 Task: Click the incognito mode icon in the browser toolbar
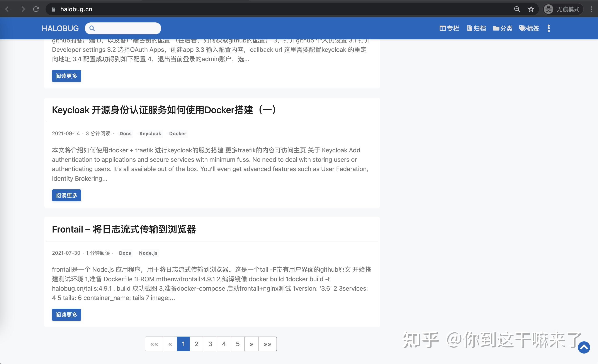549,9
